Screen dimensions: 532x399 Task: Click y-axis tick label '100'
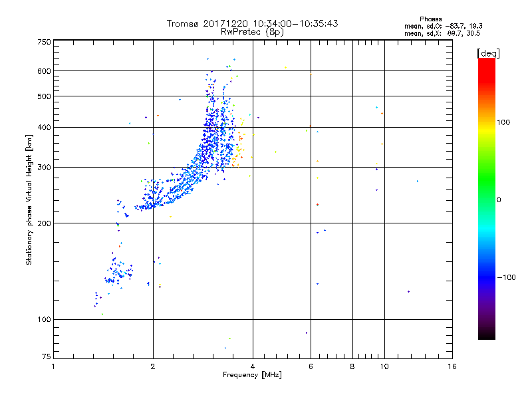click(x=44, y=319)
